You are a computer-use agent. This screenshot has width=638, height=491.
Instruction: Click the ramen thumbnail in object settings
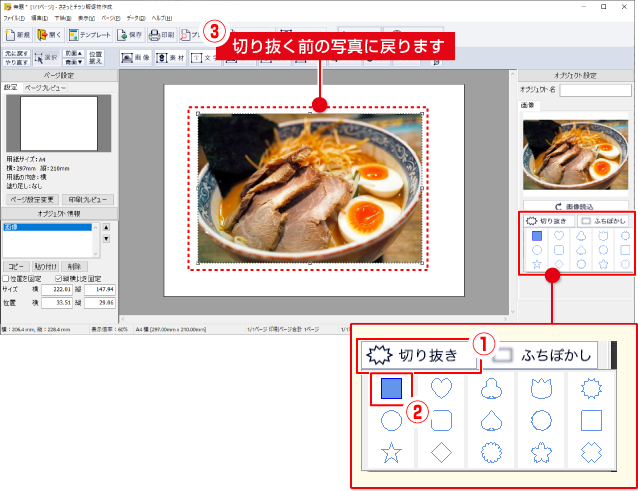(x=575, y=154)
